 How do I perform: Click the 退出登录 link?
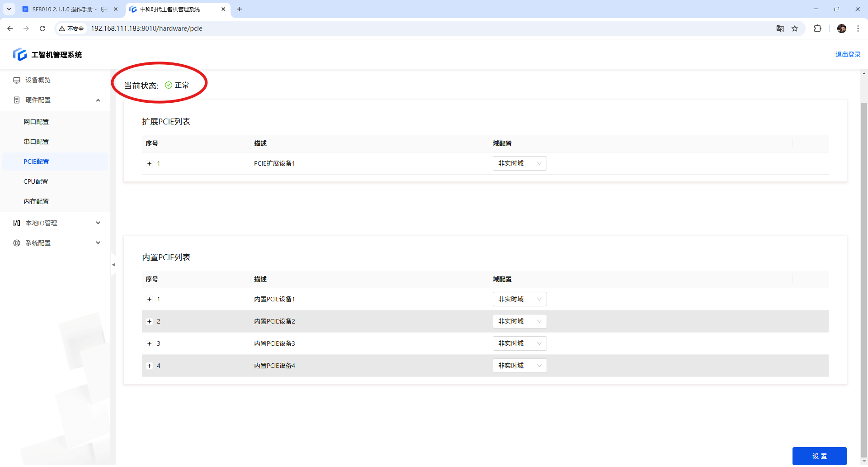tap(848, 54)
